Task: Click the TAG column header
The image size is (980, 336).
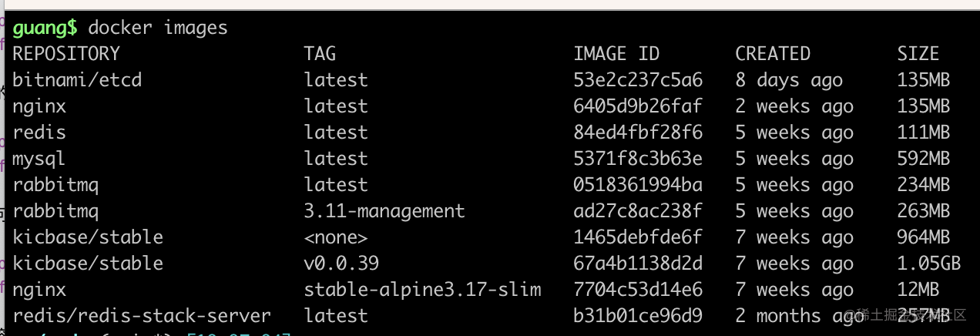Action: point(320,54)
